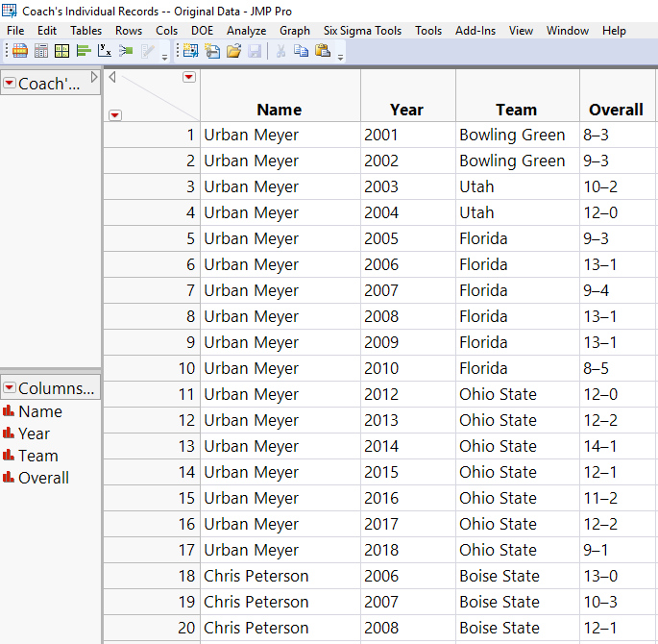Select the Team column in the Columns panel

click(38, 456)
